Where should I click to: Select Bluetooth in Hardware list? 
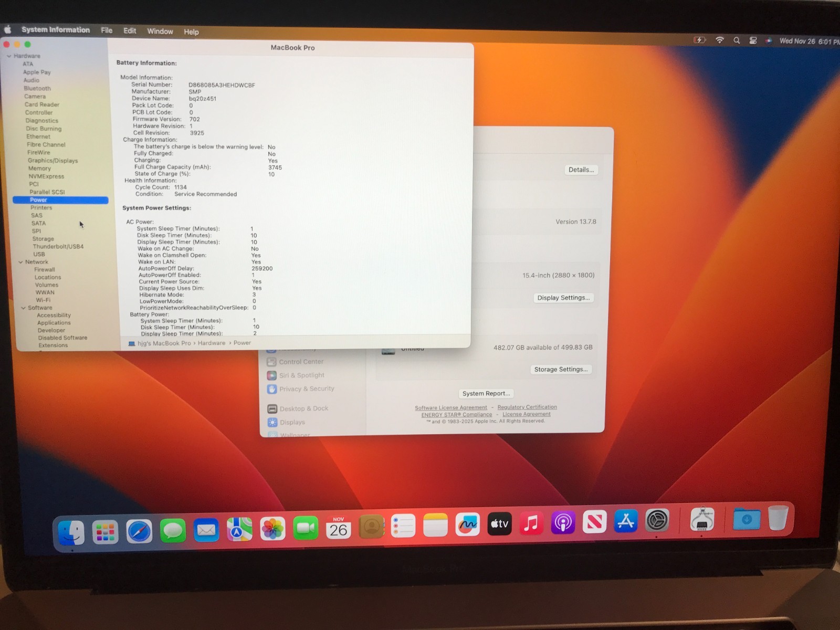(x=37, y=89)
